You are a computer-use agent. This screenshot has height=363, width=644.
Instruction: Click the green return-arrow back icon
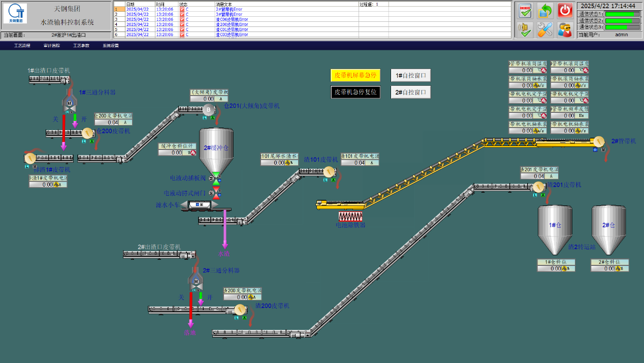(x=545, y=10)
